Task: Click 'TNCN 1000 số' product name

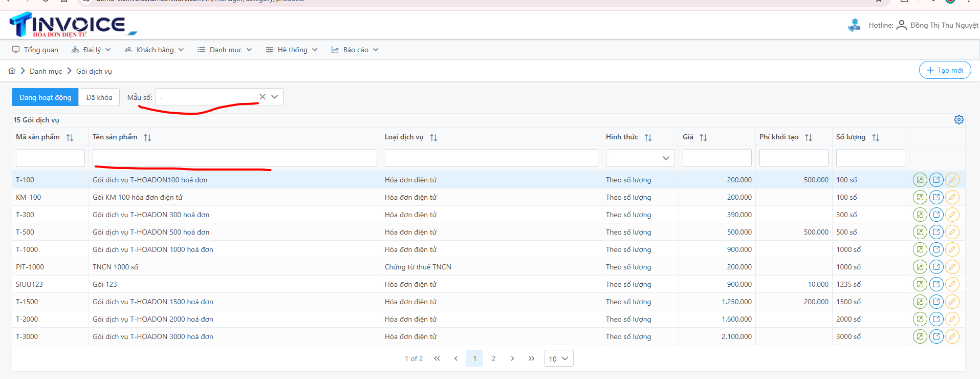Action: 115,267
